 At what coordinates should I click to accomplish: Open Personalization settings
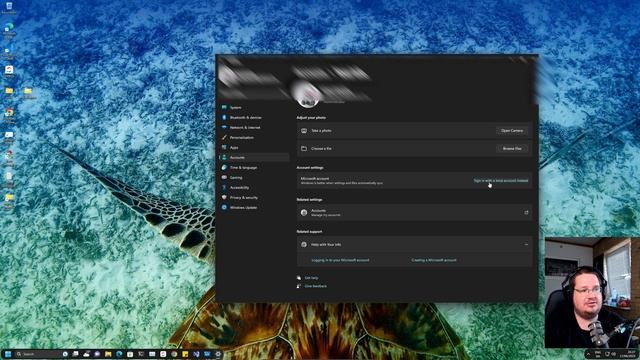click(x=254, y=138)
